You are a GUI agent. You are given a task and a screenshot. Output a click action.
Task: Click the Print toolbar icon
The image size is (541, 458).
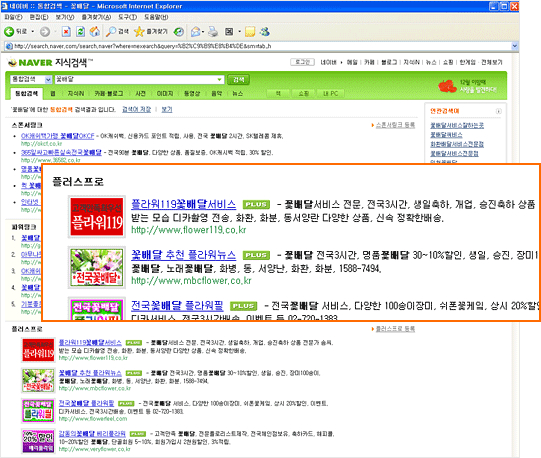coord(213,32)
